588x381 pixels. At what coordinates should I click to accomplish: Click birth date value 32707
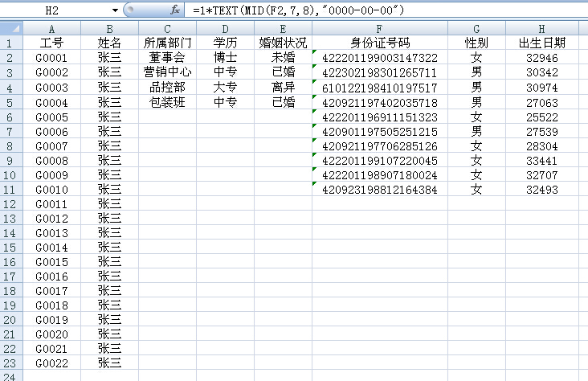pos(542,175)
